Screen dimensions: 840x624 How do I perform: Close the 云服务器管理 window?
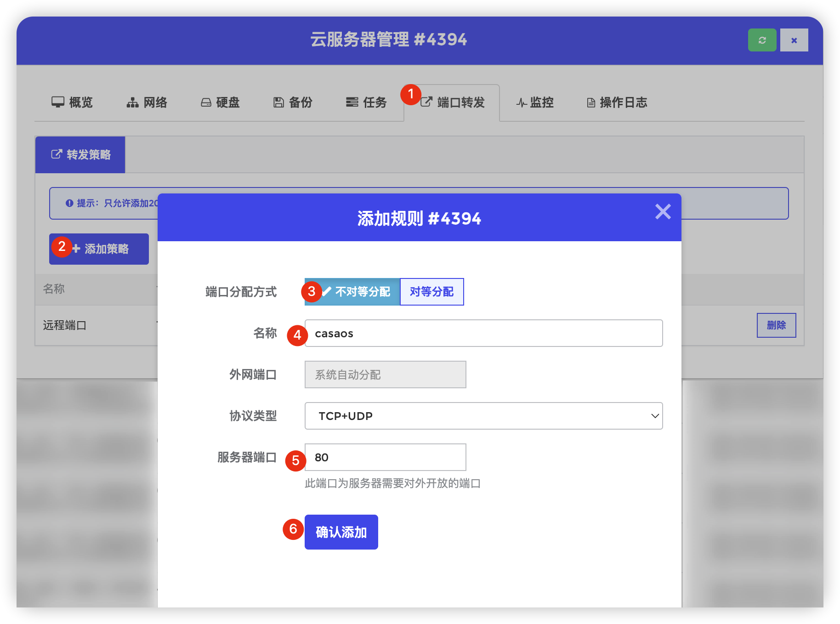[x=794, y=40]
